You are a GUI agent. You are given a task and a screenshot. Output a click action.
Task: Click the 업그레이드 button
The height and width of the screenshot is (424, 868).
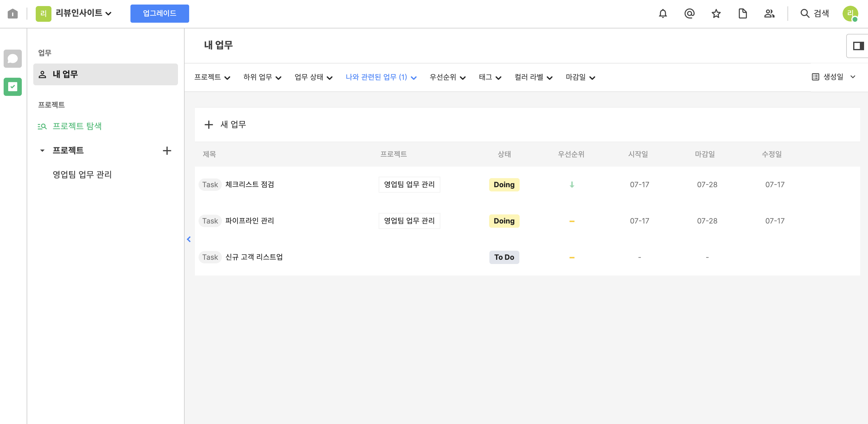coord(159,14)
